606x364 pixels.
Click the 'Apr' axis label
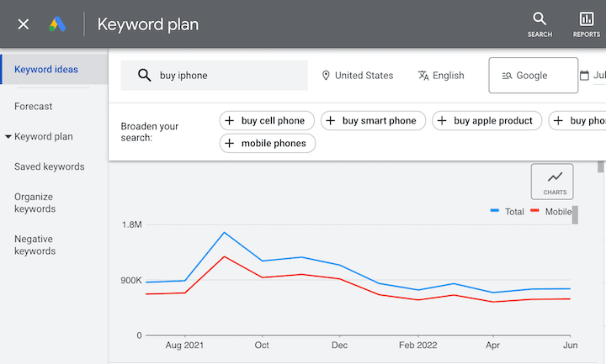pos(492,346)
